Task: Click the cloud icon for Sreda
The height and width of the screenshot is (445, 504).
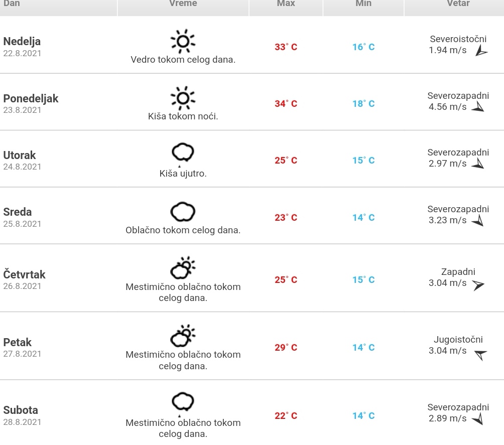Action: [x=183, y=212]
